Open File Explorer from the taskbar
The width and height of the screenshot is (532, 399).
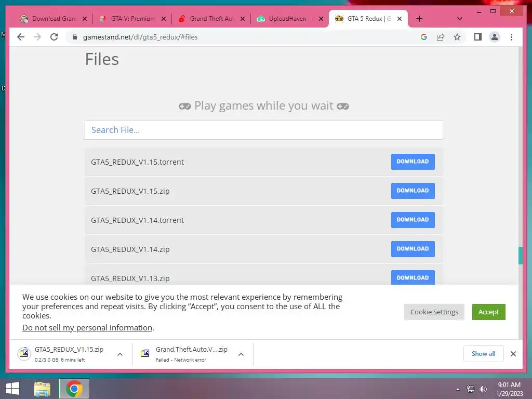42,389
